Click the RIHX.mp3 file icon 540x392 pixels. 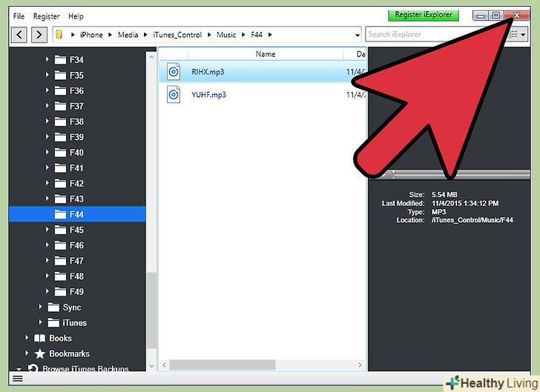tap(174, 72)
